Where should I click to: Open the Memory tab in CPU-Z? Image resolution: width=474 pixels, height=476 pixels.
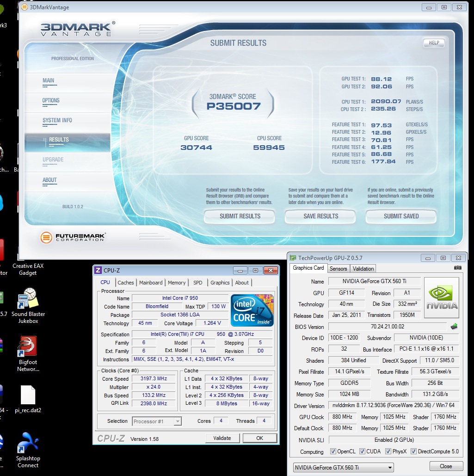177,283
